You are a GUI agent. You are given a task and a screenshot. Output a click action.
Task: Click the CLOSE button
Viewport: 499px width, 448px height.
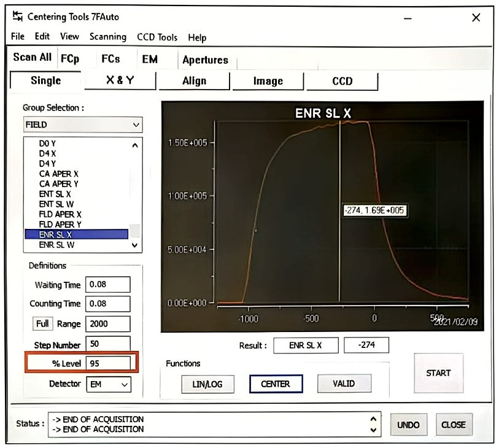point(454,425)
